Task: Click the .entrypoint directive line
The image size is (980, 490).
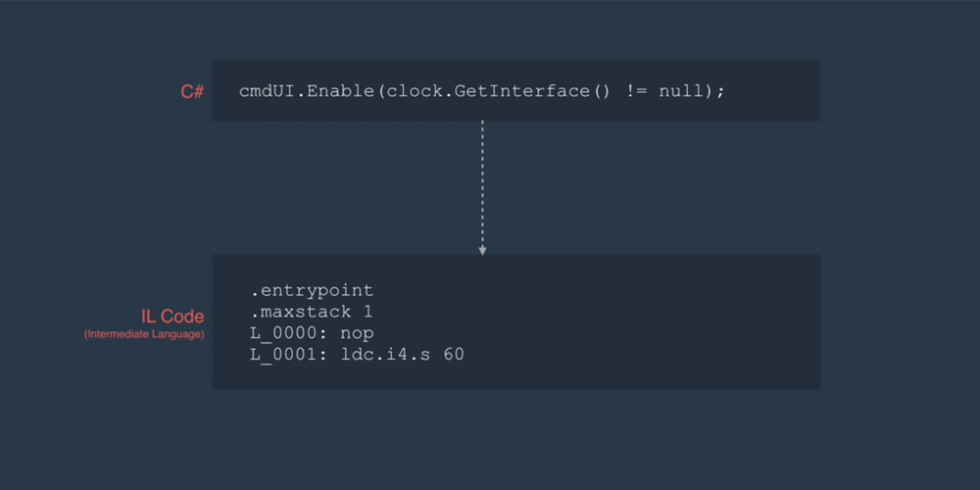Action: point(312,291)
